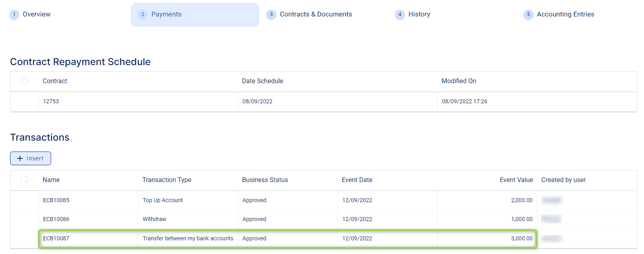Select the ECB10086 Withdraw transaction
This screenshot has height=254, width=644.
[x=56, y=219]
